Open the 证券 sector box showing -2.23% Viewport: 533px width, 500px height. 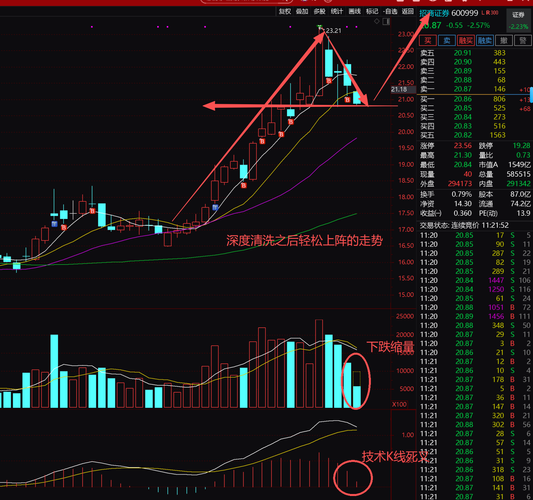click(x=519, y=20)
